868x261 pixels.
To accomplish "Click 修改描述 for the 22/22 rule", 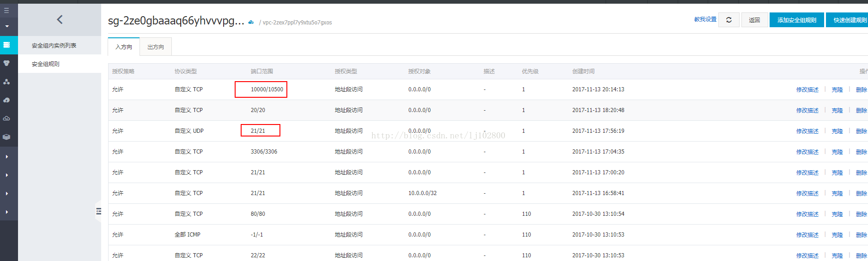I will (x=807, y=256).
